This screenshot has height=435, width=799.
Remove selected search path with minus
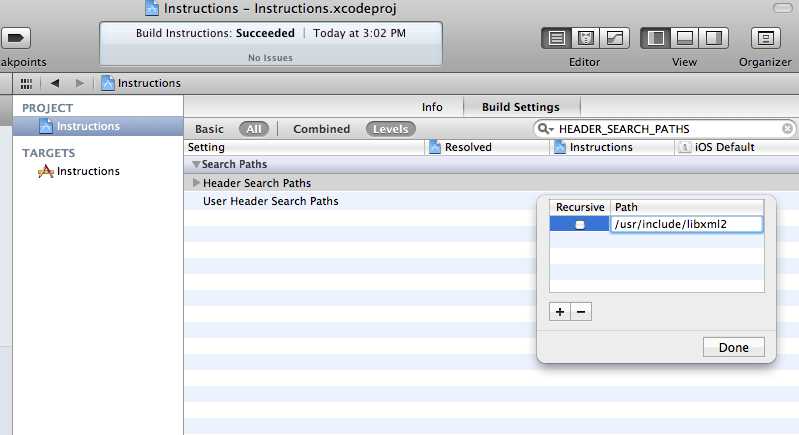(581, 312)
